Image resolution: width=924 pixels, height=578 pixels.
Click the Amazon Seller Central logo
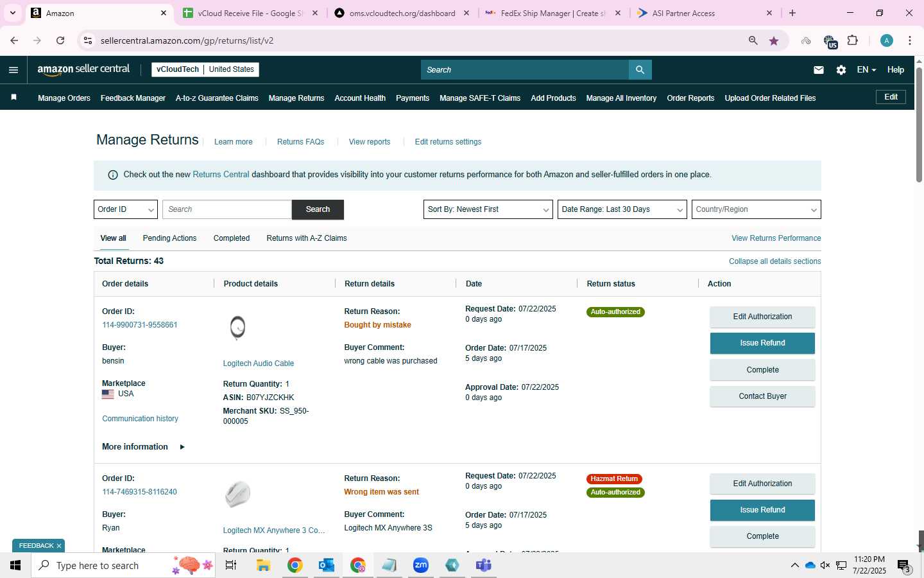pos(83,69)
